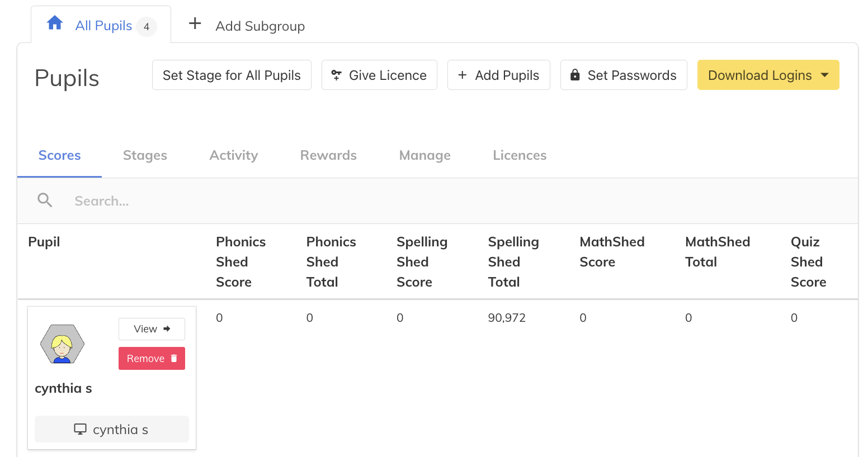Image resolution: width=868 pixels, height=457 pixels.
Task: Go to the Manage tab
Action: 425,155
